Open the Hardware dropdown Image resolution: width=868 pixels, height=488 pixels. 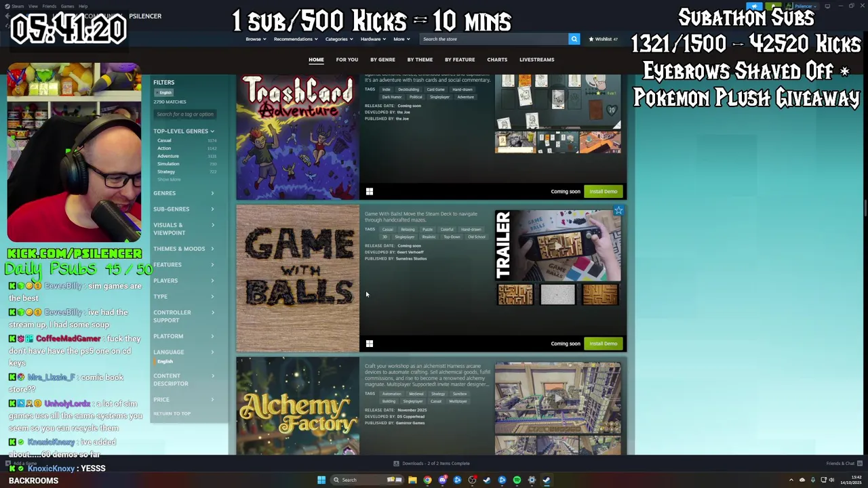coord(372,39)
